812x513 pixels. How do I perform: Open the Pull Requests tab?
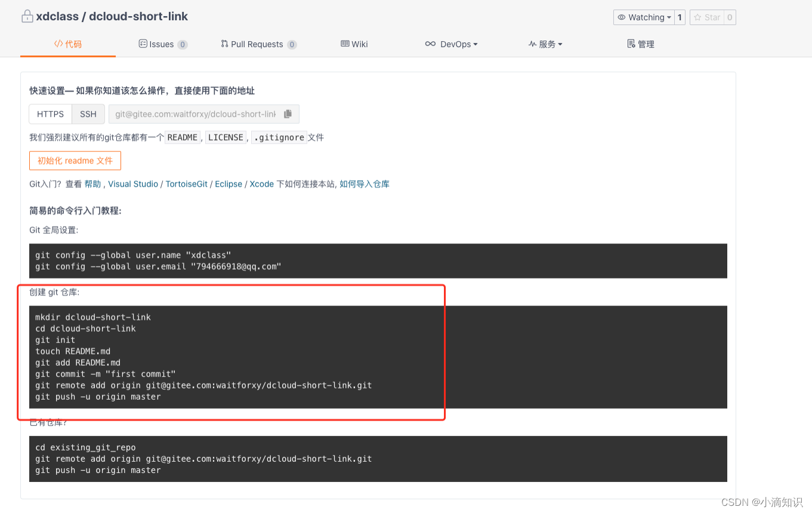click(x=259, y=44)
